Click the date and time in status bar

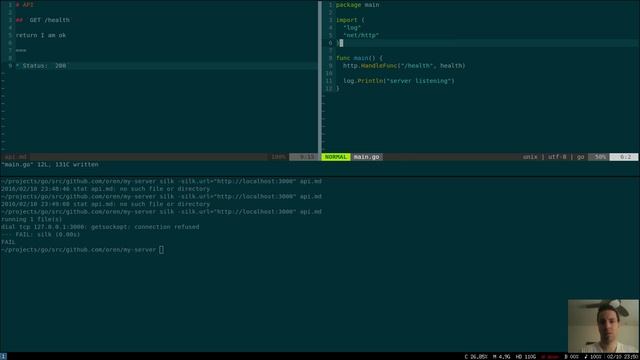[x=622, y=357]
